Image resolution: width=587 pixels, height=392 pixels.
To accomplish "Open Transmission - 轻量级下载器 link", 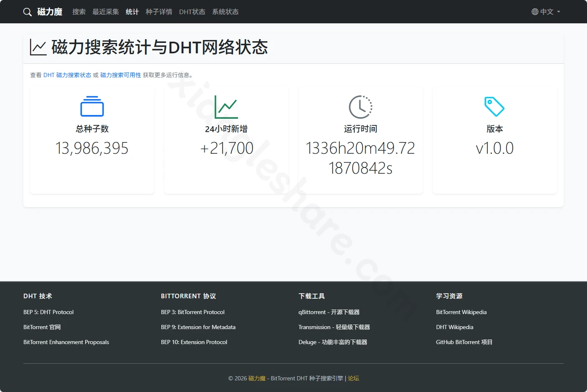I will [x=334, y=327].
